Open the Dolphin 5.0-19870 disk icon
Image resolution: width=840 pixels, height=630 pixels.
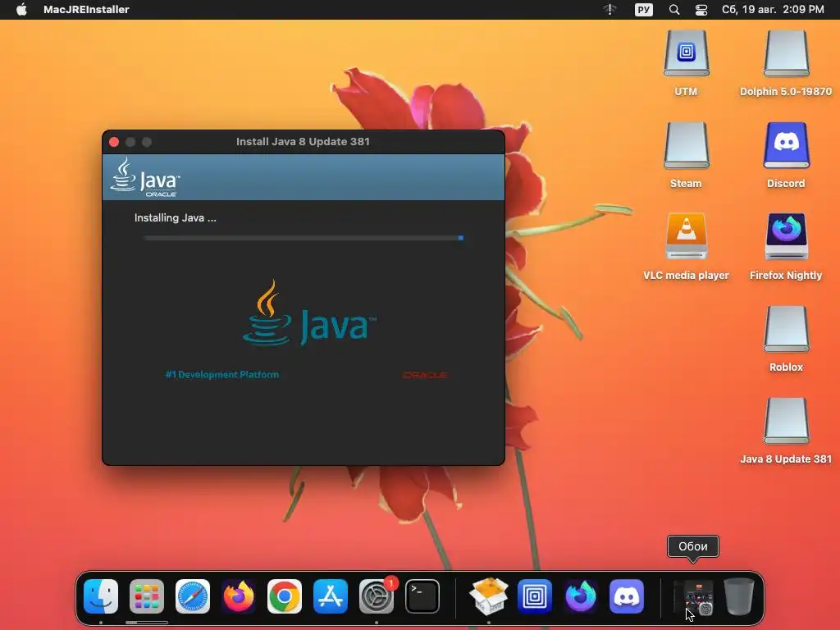[x=786, y=53]
